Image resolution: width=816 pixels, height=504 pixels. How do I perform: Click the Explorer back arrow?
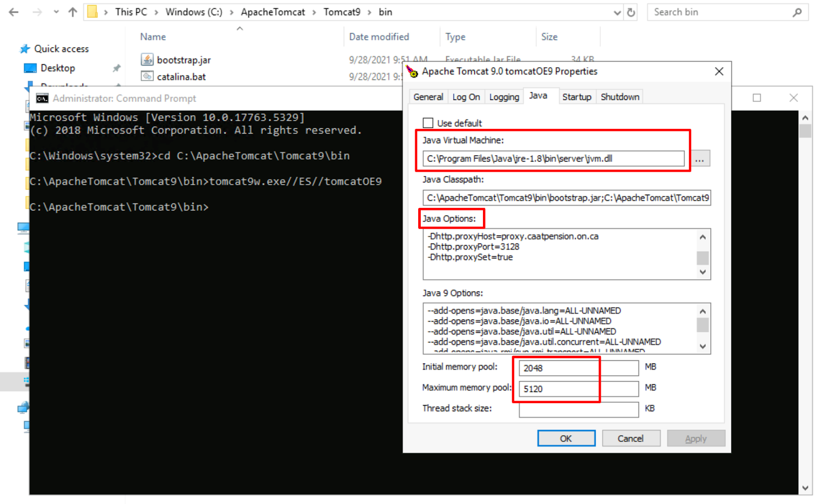pos(14,12)
